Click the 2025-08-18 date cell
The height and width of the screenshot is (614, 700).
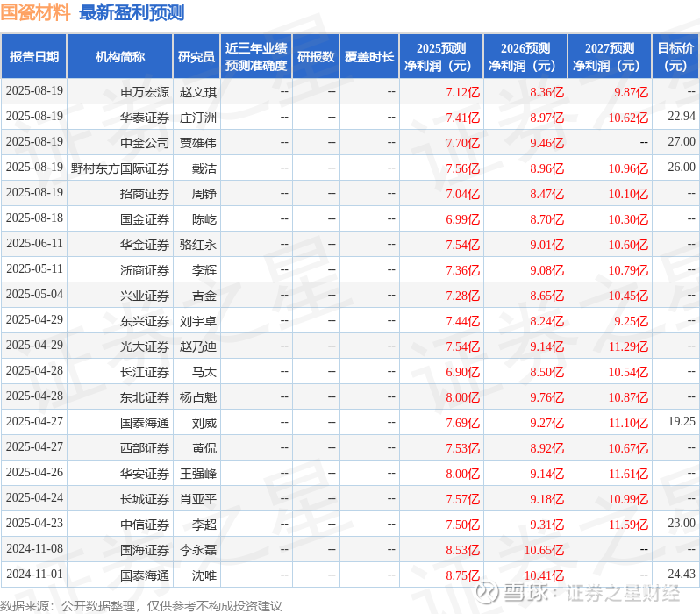pyautogui.click(x=34, y=218)
